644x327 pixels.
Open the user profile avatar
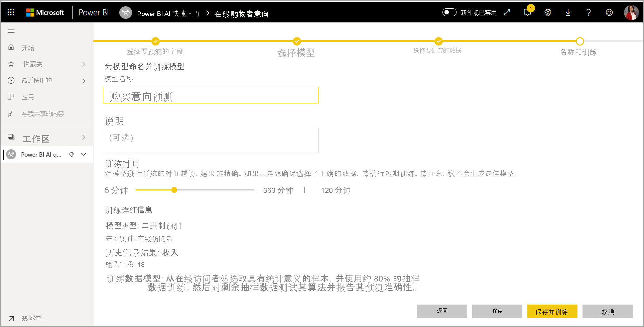[x=631, y=12]
